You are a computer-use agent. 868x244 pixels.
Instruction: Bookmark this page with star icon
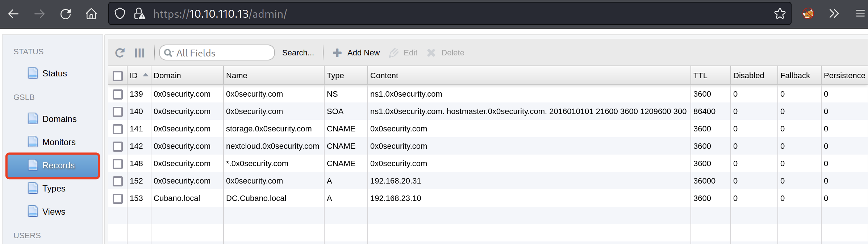780,14
